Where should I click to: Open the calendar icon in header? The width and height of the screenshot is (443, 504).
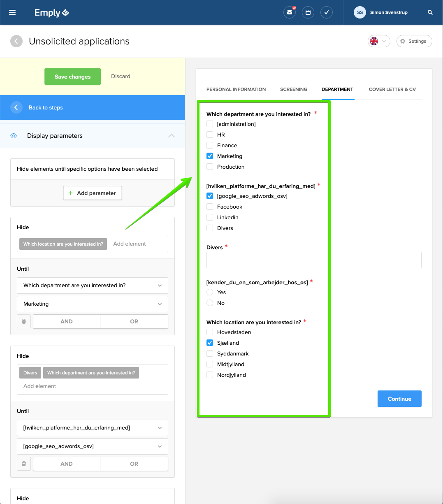(x=308, y=12)
